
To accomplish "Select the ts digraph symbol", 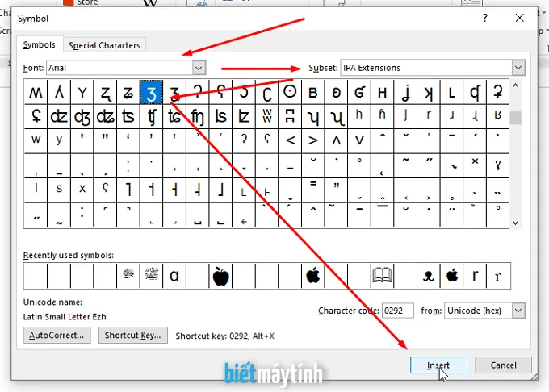I will click(128, 116).
